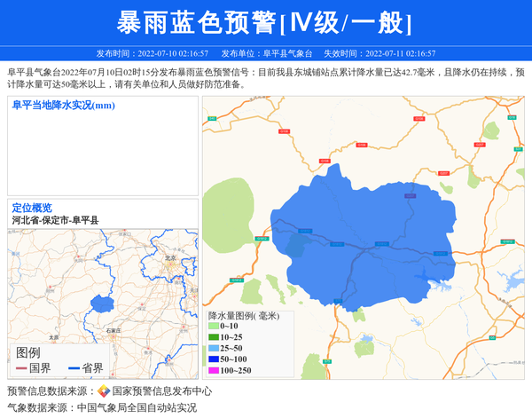
Task: Click the 暴雨蓝色预警 title banner
Action: point(265,22)
